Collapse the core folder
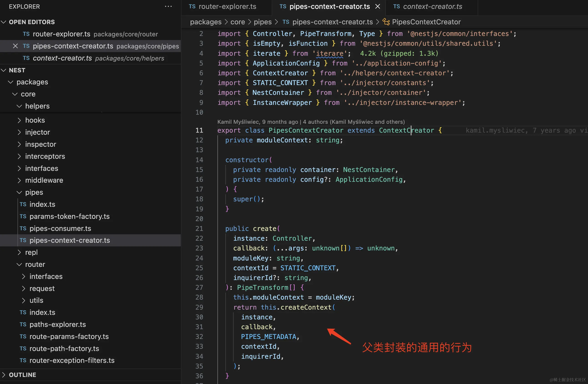 click(x=15, y=94)
